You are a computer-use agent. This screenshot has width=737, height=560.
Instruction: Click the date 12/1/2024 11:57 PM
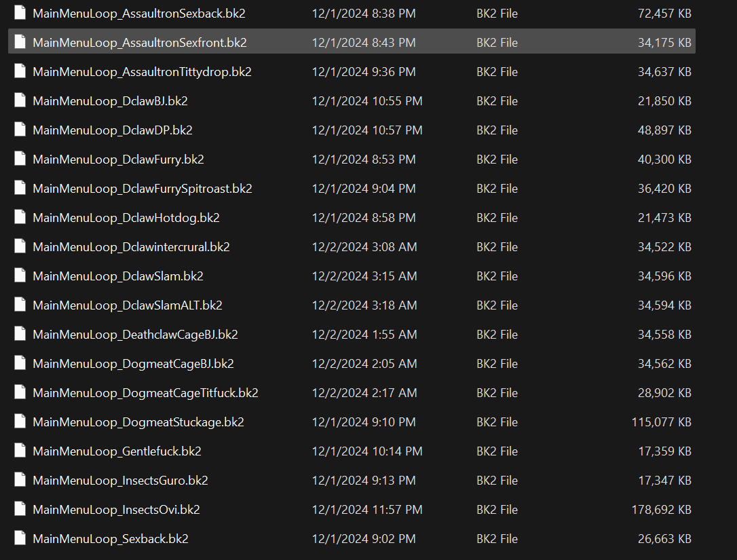point(367,510)
